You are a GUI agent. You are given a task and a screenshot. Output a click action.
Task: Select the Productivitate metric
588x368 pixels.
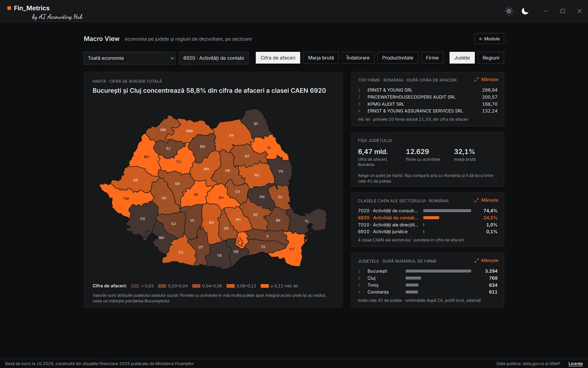click(398, 58)
